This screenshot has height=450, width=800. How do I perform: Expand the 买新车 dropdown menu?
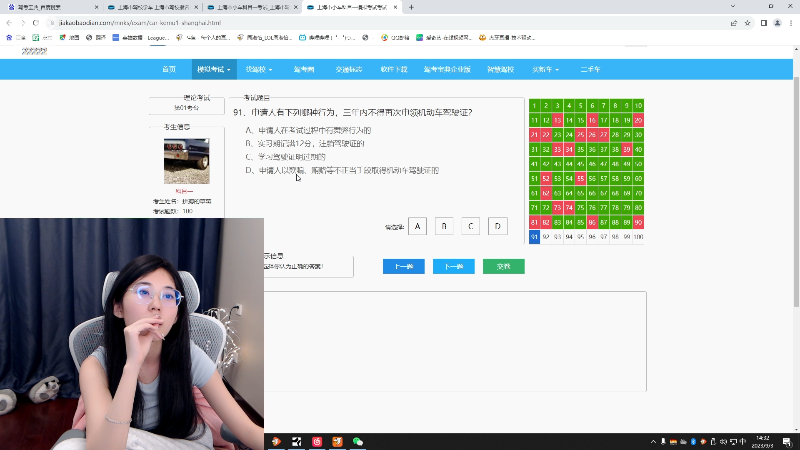pyautogui.click(x=545, y=69)
